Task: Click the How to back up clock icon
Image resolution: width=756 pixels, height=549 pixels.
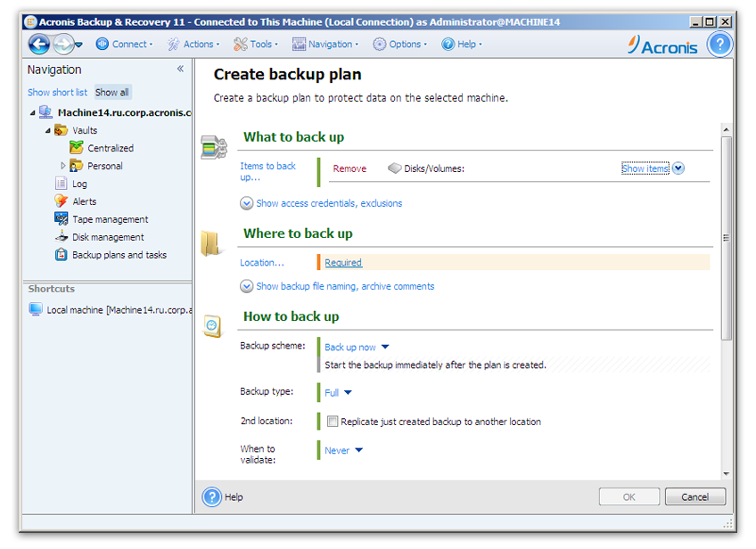Action: click(212, 326)
